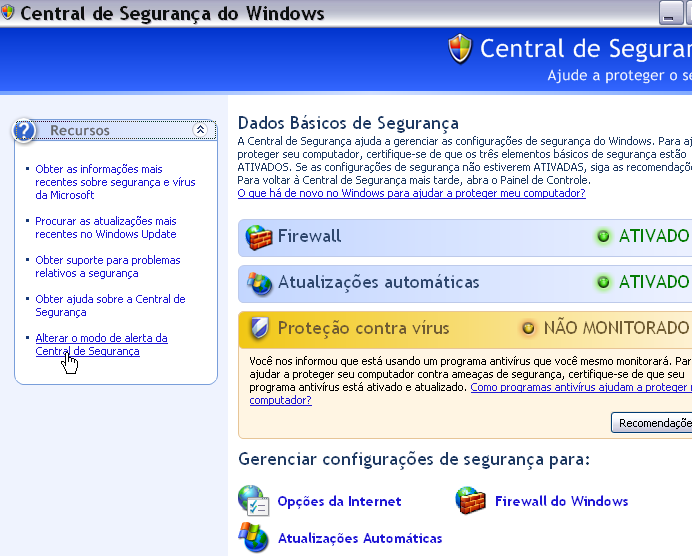Screen dimensions: 692x556
Task: Open Atualizações Automáticas settings link
Action: point(360,538)
